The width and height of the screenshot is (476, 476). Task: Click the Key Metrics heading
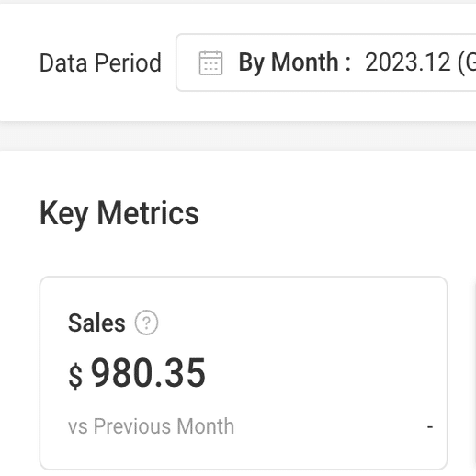pyautogui.click(x=119, y=213)
